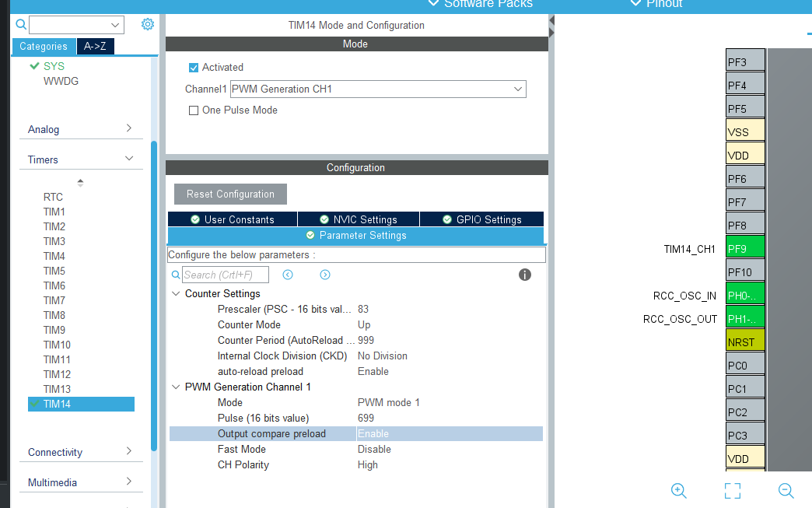The height and width of the screenshot is (508, 812).
Task: Switch to the A->Z tab in the sidebar
Action: click(x=95, y=46)
